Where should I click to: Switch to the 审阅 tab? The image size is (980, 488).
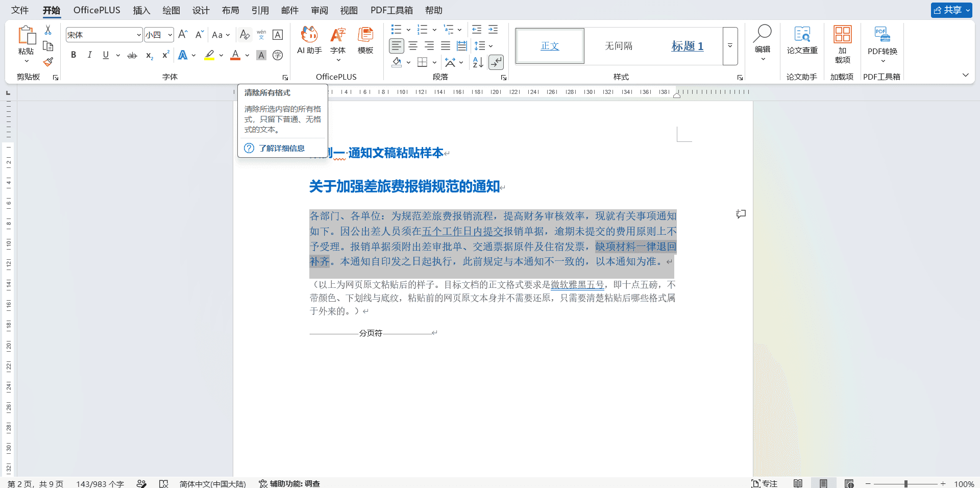tap(320, 10)
